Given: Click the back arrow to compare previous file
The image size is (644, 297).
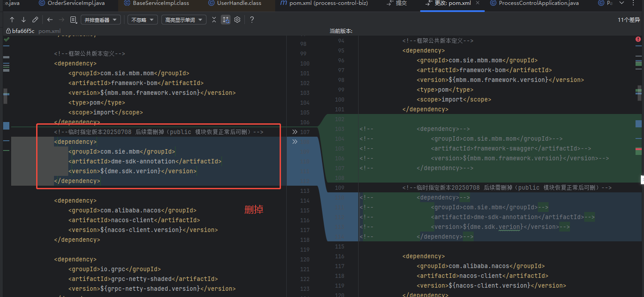Looking at the screenshot, I should click(50, 20).
